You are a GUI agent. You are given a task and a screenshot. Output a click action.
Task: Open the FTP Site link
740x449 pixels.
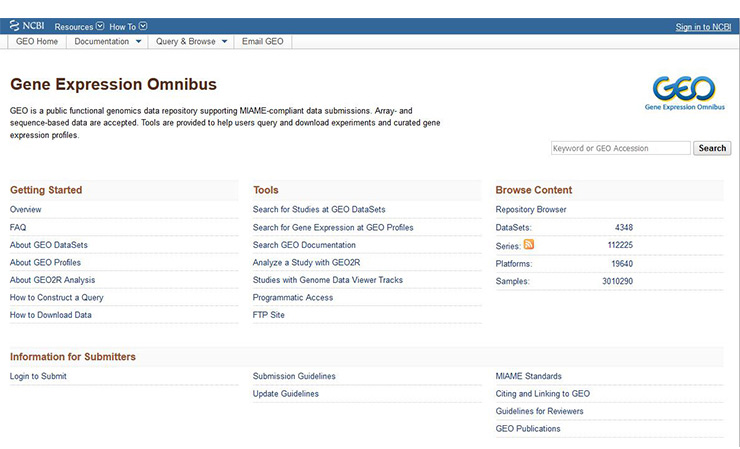[269, 315]
